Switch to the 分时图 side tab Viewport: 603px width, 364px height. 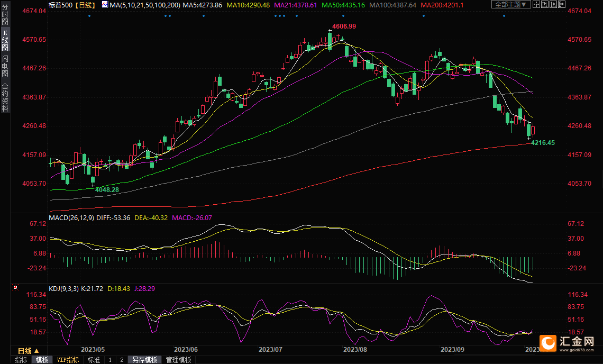[5, 14]
